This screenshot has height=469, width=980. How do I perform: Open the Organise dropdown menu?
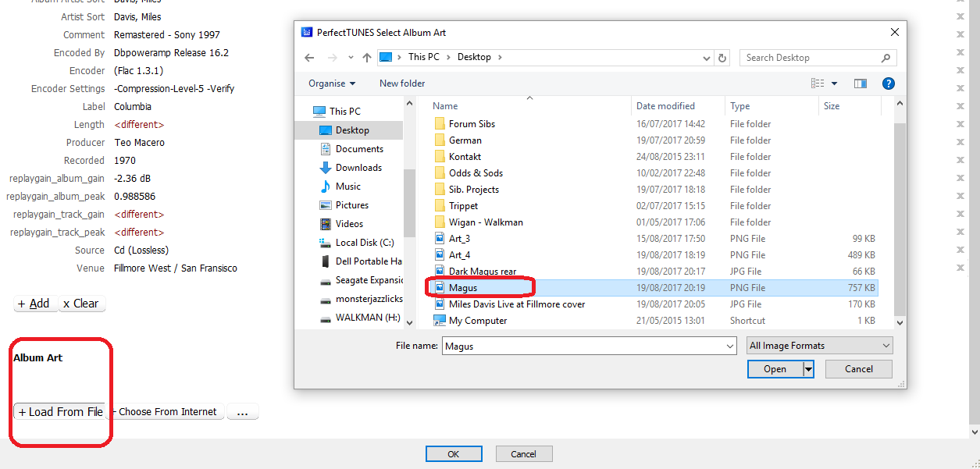coord(332,83)
